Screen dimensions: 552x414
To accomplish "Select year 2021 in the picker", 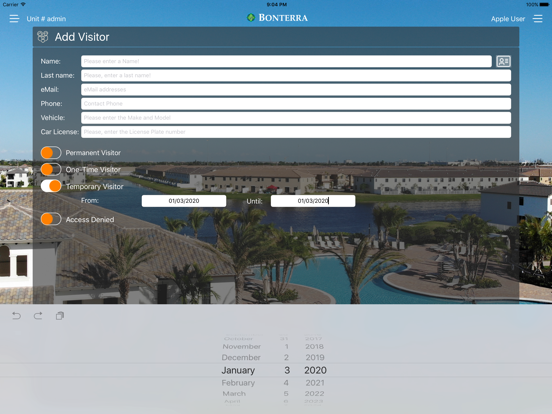I will 315,383.
